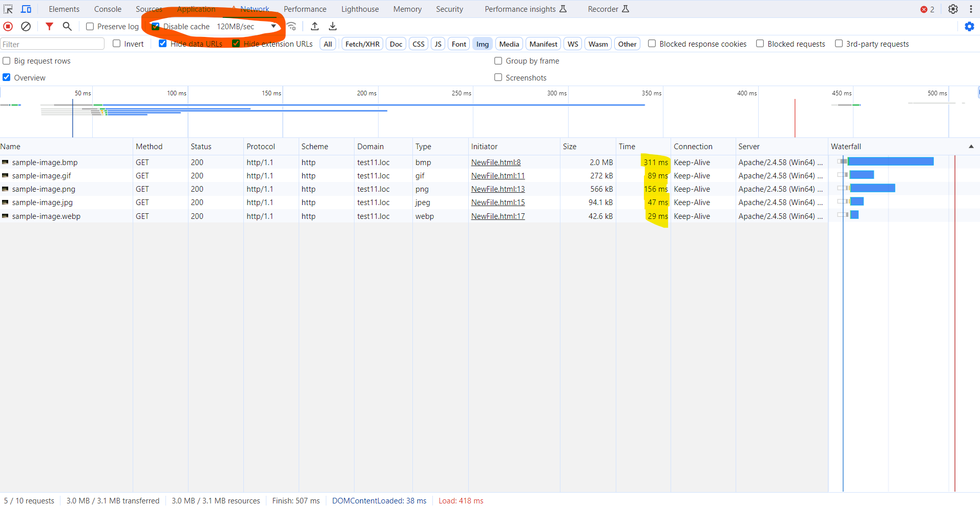The width and height of the screenshot is (980, 506).
Task: Open the network conditions Wi-Fi icon
Action: coord(291,27)
